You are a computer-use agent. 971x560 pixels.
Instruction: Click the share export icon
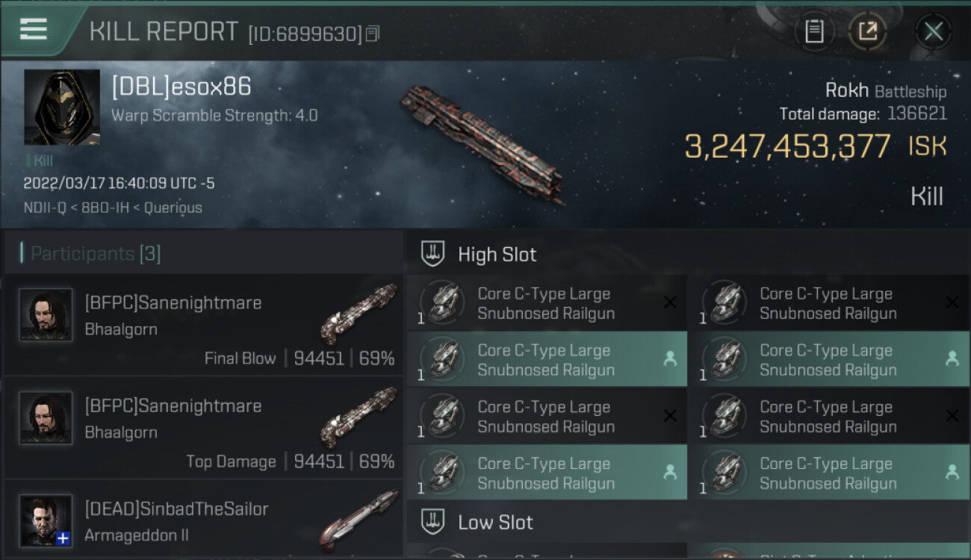[x=867, y=31]
